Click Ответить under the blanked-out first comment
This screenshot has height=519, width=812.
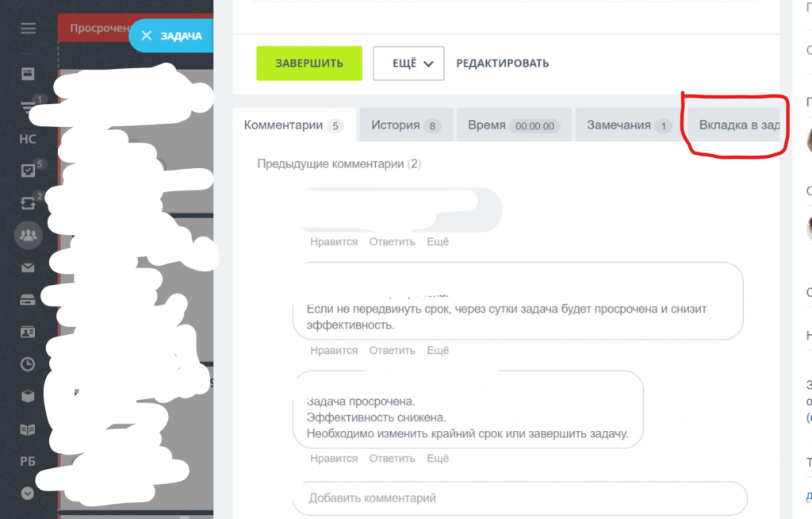(392, 241)
